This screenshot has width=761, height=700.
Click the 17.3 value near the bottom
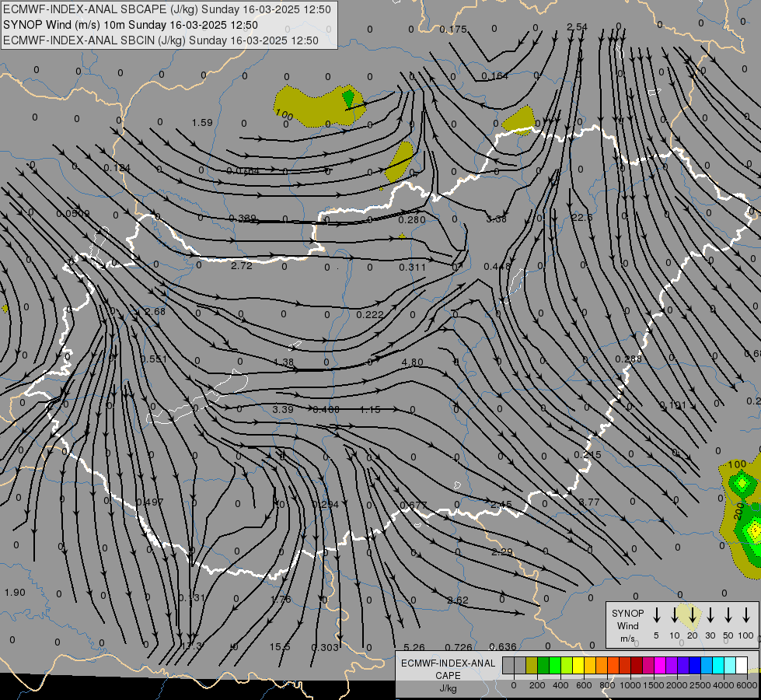coord(191,646)
